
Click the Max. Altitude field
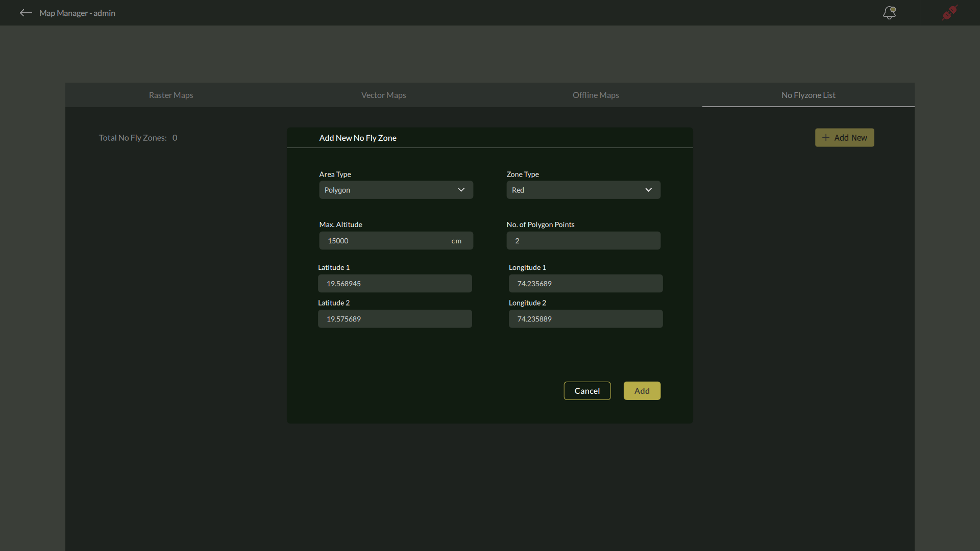click(x=396, y=241)
